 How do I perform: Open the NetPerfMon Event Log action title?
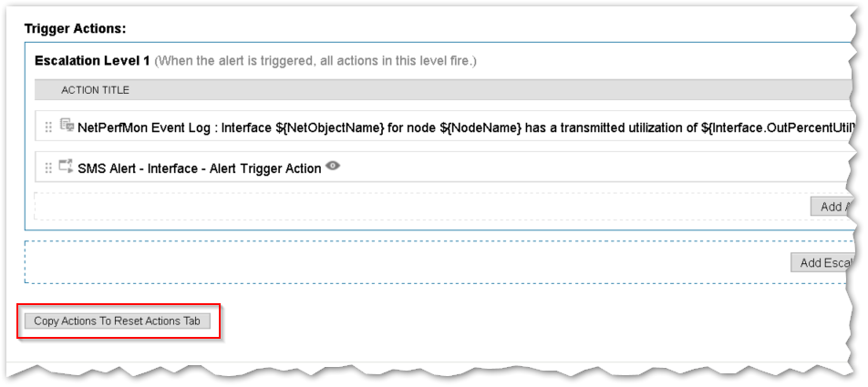tap(465, 128)
